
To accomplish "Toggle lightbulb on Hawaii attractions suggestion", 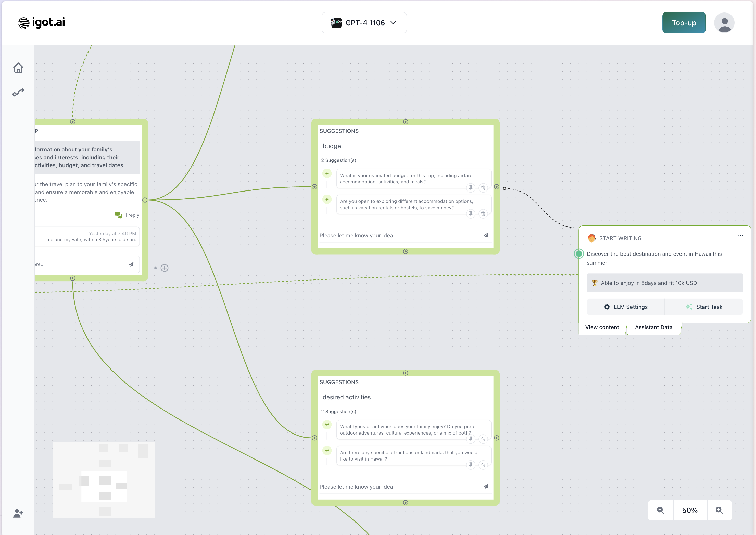I will point(327,451).
